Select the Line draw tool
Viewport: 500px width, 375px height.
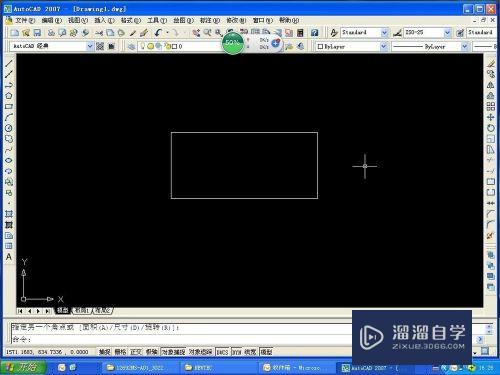[x=9, y=63]
